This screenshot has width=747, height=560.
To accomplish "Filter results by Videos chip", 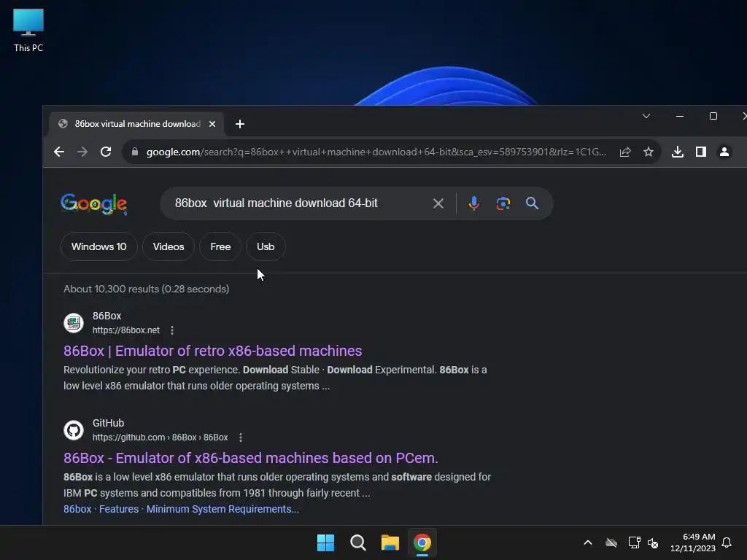I will coord(169,246).
